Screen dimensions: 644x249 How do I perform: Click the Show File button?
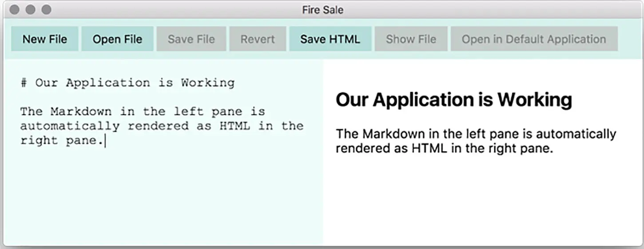[411, 39]
